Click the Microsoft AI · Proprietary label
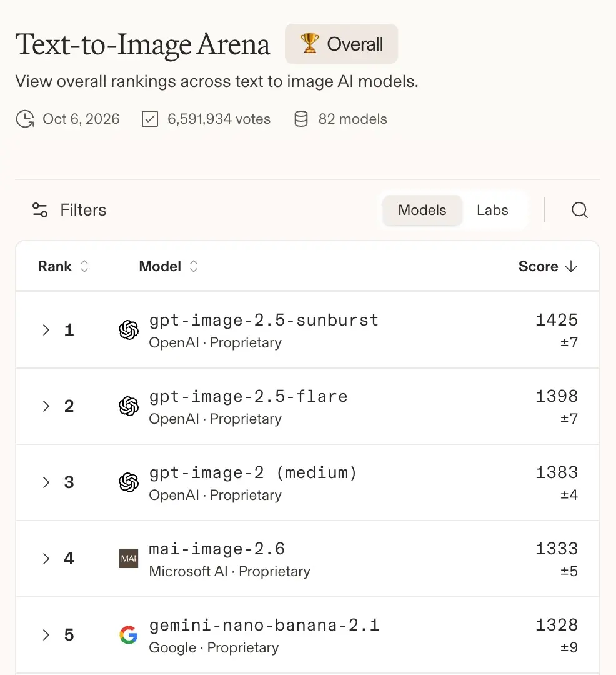The width and height of the screenshot is (616, 675). (x=230, y=572)
